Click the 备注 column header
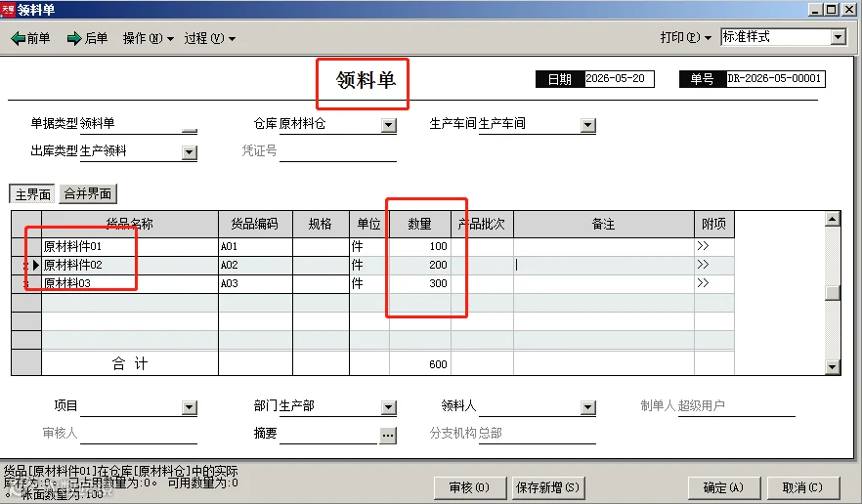Image resolution: width=862 pixels, height=504 pixels. click(x=604, y=225)
